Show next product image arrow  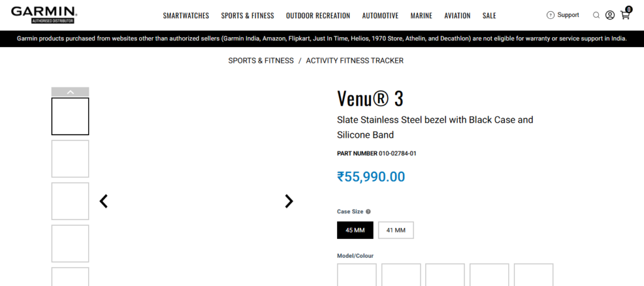point(289,201)
